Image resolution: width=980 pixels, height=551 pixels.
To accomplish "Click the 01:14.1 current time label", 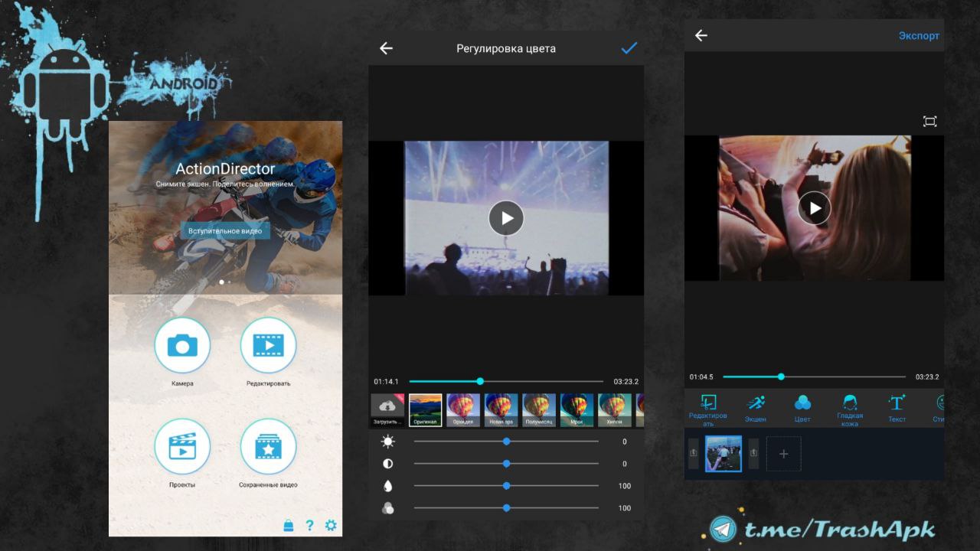I will [x=387, y=381].
